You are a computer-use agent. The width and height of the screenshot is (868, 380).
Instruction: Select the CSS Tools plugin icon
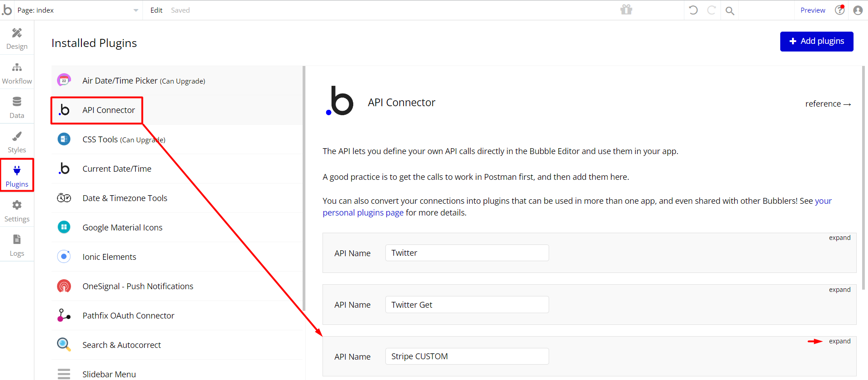tap(64, 139)
